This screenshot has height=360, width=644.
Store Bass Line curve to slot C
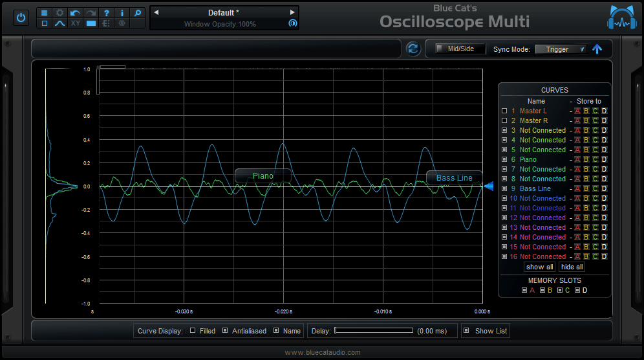pyautogui.click(x=596, y=188)
